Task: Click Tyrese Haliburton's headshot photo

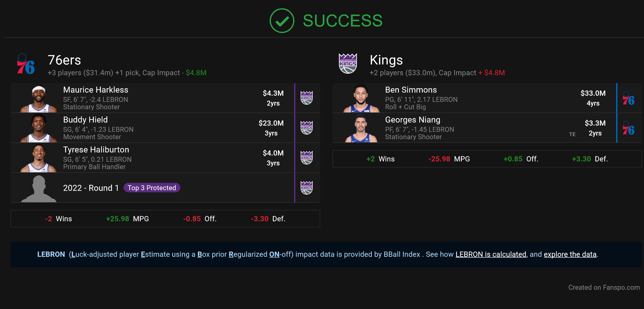Action: [39, 158]
